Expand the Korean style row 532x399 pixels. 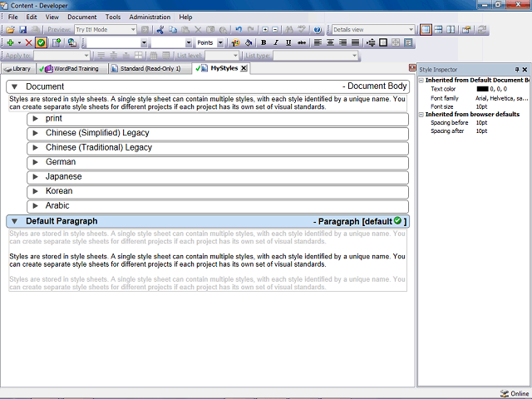pyautogui.click(x=35, y=191)
